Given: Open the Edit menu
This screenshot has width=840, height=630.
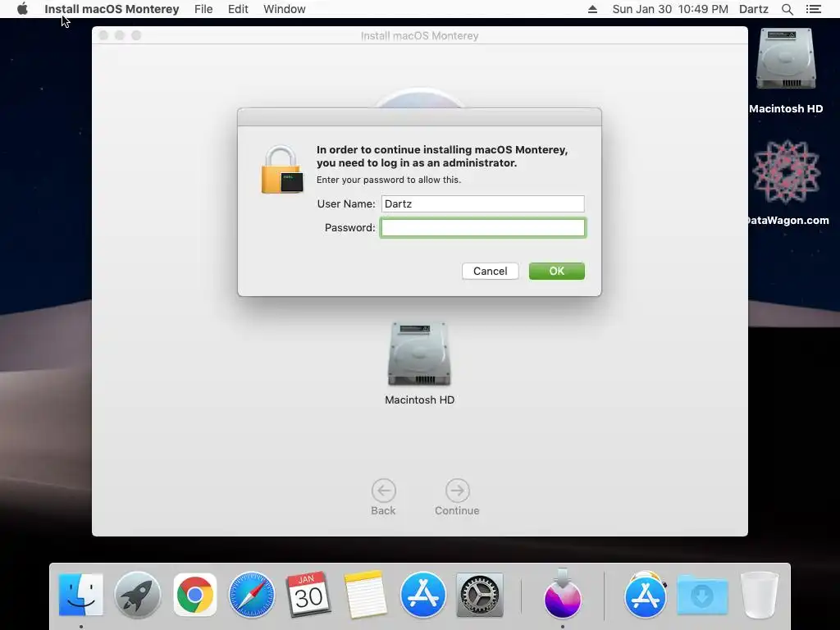Looking at the screenshot, I should point(238,9).
